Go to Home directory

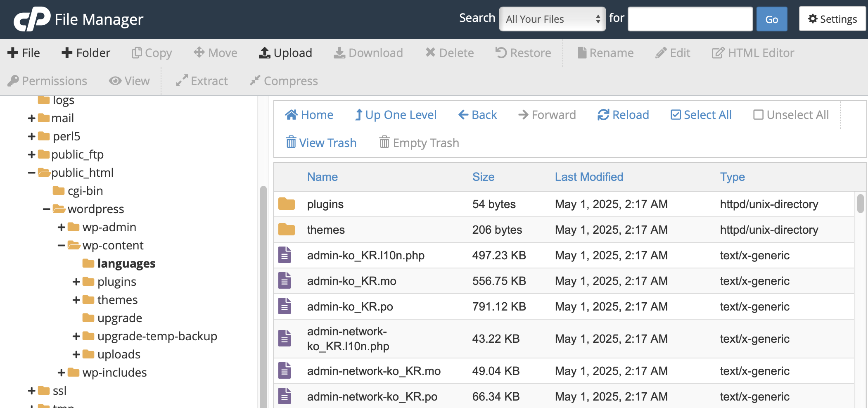click(x=309, y=115)
